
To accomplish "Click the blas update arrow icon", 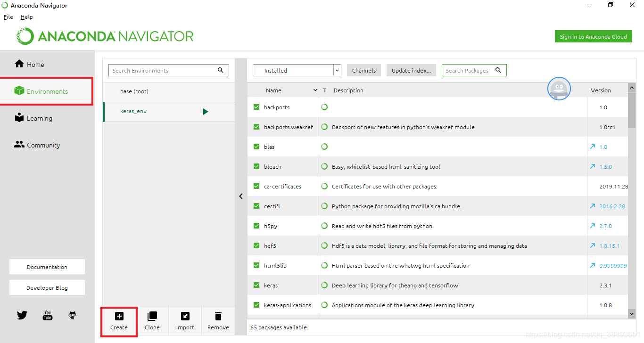I will [593, 147].
